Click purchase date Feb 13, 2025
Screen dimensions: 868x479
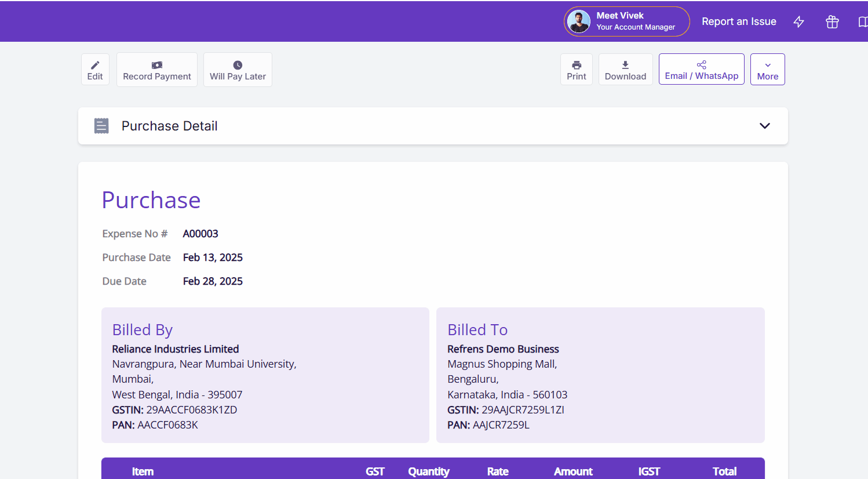(x=213, y=257)
